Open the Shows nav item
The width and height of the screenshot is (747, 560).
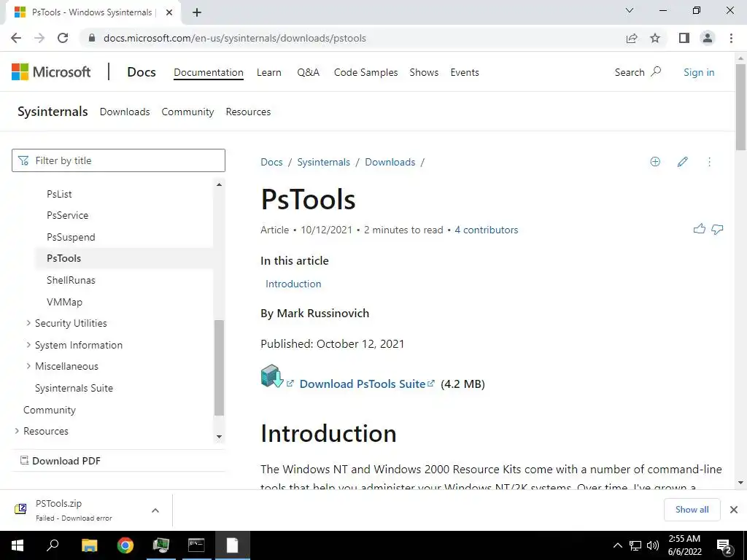tap(424, 72)
